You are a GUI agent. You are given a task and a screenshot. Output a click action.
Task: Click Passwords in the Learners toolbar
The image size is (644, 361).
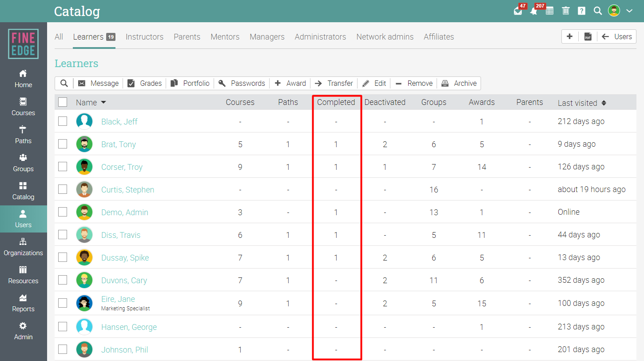point(242,83)
